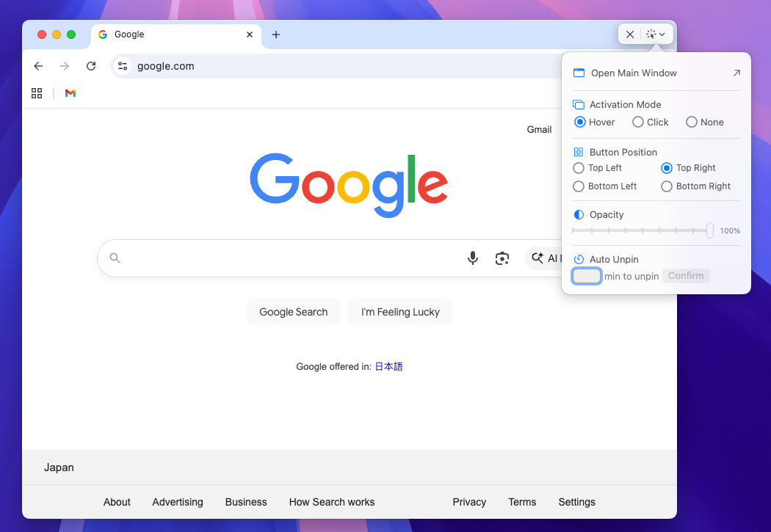Open Google in 日本語

click(x=388, y=366)
